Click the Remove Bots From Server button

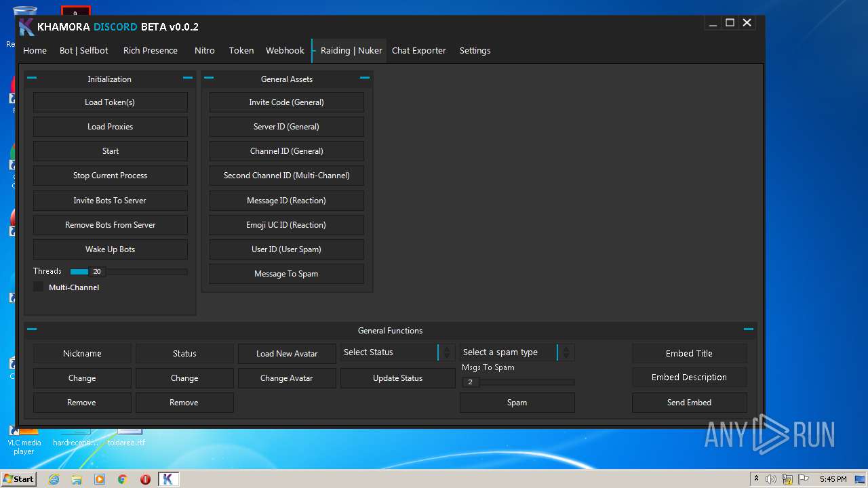pyautogui.click(x=111, y=225)
